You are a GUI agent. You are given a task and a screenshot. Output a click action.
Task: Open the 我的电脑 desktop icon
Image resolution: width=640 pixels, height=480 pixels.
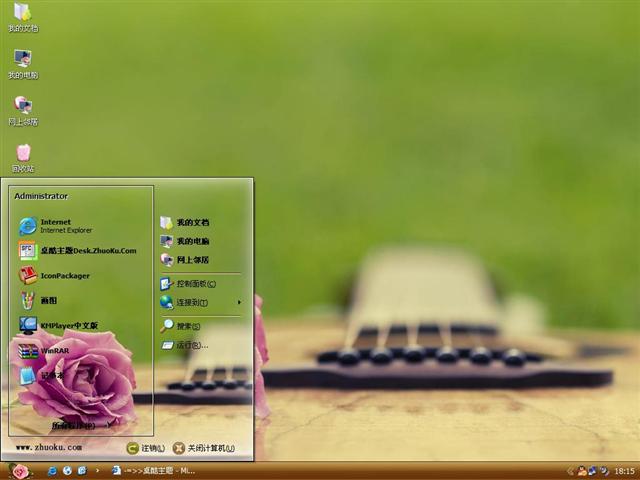coord(23,64)
